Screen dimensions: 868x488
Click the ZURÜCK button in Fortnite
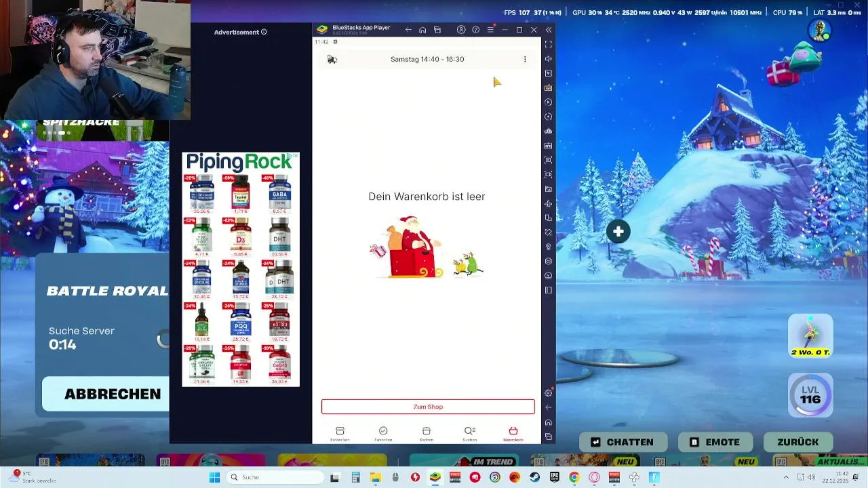(x=798, y=442)
